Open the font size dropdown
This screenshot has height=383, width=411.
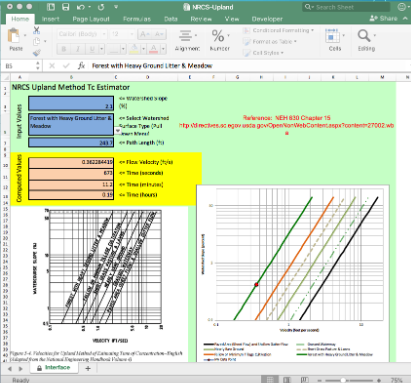coord(131,34)
